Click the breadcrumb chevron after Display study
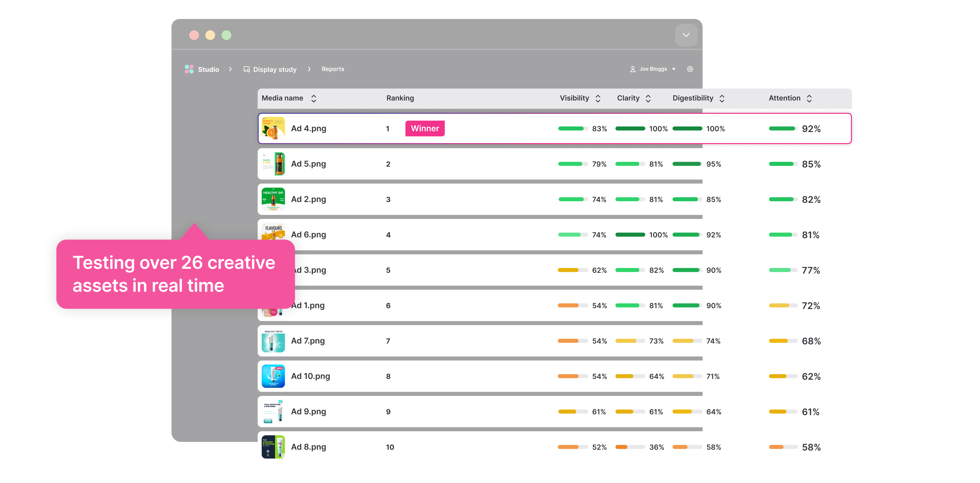Screen dimensions: 980x483 point(309,69)
